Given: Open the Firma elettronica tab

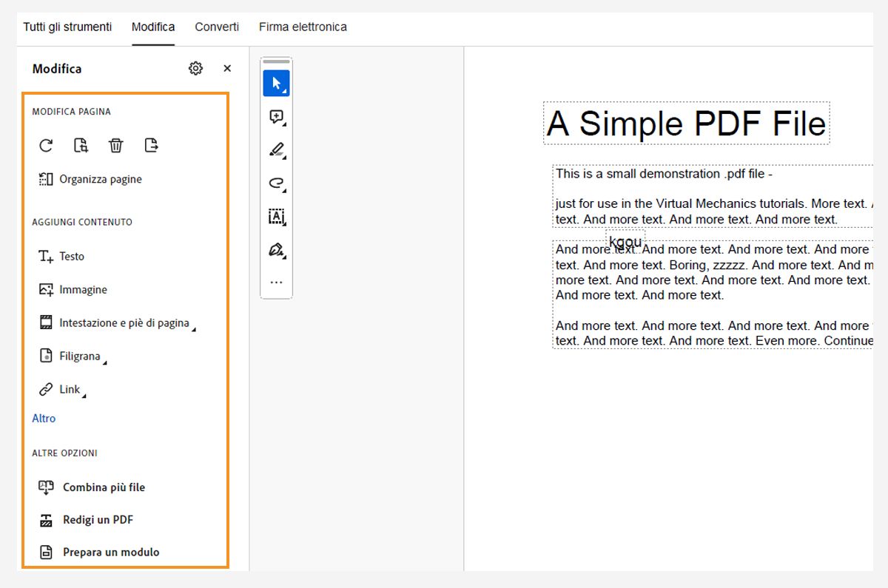Looking at the screenshot, I should point(303,27).
